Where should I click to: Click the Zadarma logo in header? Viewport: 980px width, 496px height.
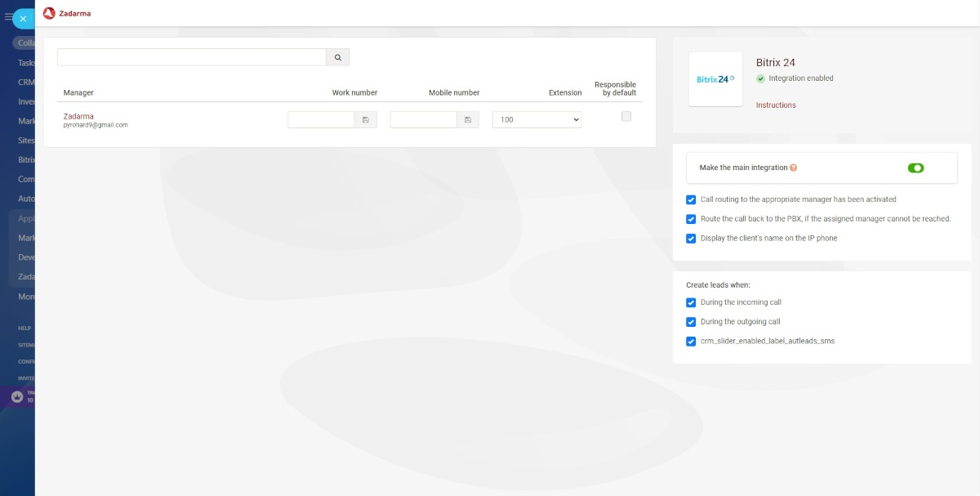(x=67, y=13)
